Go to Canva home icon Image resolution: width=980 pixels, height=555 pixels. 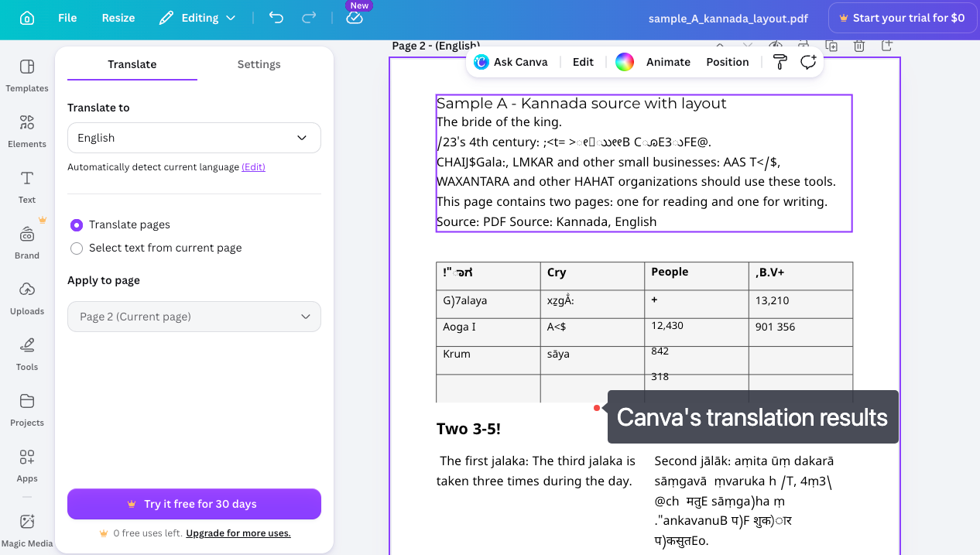[27, 18]
